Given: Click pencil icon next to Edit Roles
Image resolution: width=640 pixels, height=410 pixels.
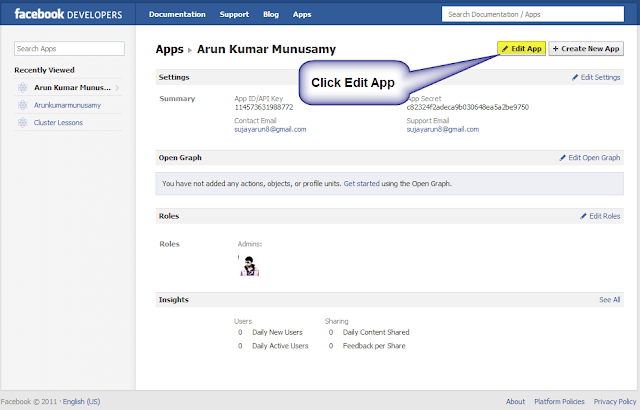Looking at the screenshot, I should [584, 216].
